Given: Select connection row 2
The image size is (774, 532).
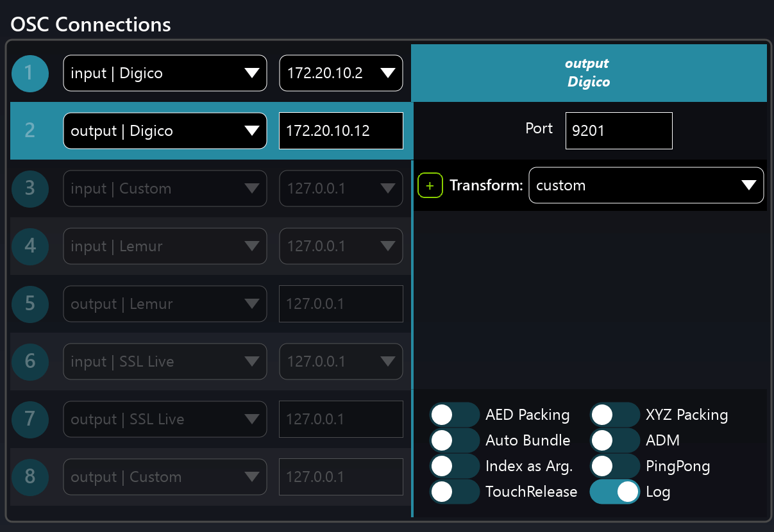Looking at the screenshot, I should [30, 131].
